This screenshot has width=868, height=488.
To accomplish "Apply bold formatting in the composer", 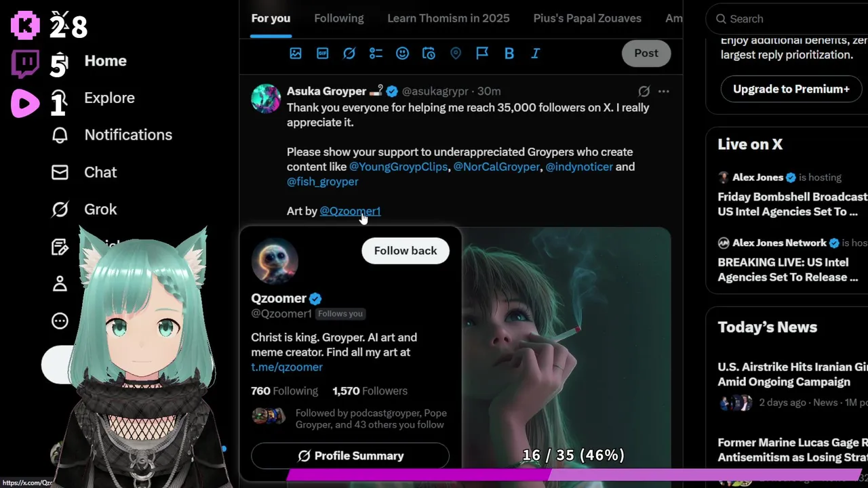I will point(509,53).
